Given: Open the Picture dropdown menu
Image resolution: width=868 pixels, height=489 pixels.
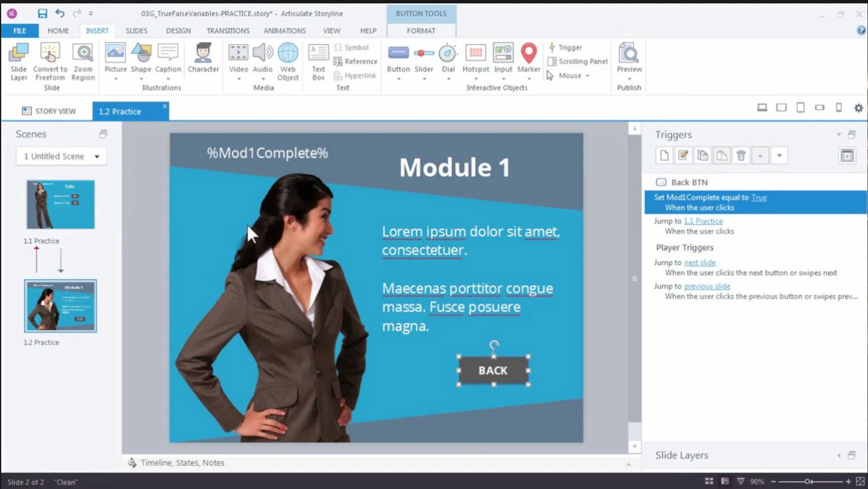Looking at the screenshot, I should [115, 79].
